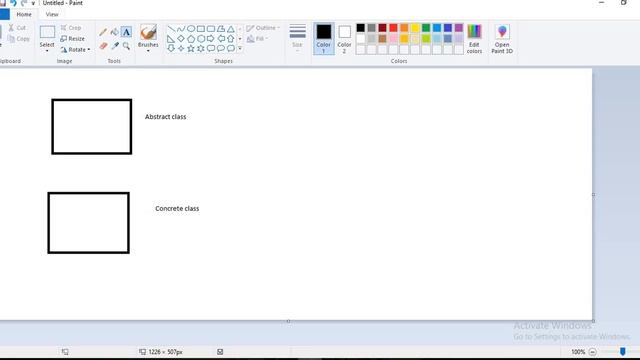The image size is (640, 360).
Task: Pick the yellow color swatch
Action: pos(415,28)
